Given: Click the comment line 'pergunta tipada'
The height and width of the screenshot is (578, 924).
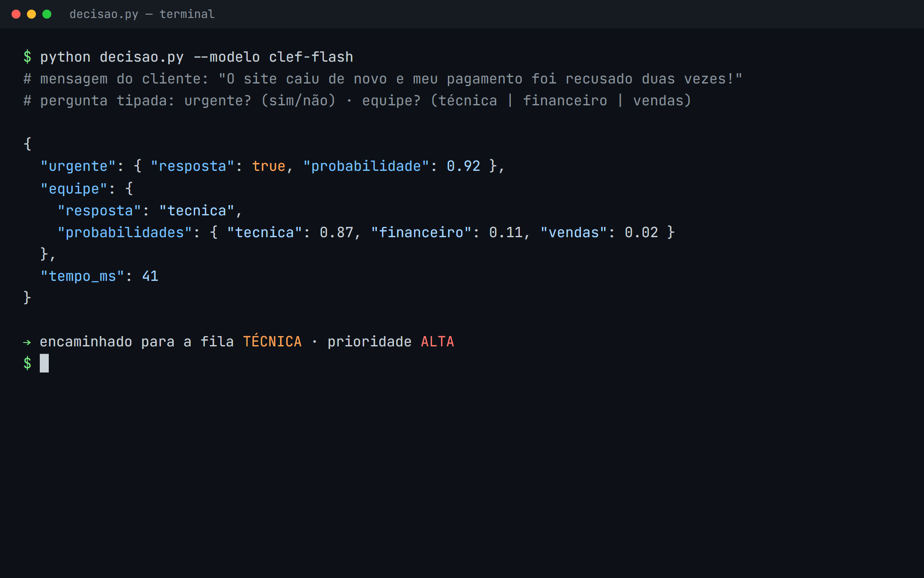Looking at the screenshot, I should click(357, 101).
